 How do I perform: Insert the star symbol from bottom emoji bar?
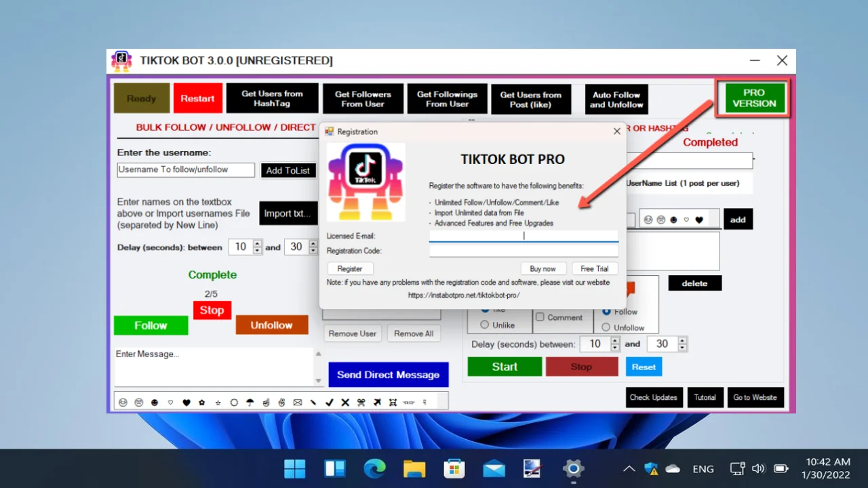218,403
